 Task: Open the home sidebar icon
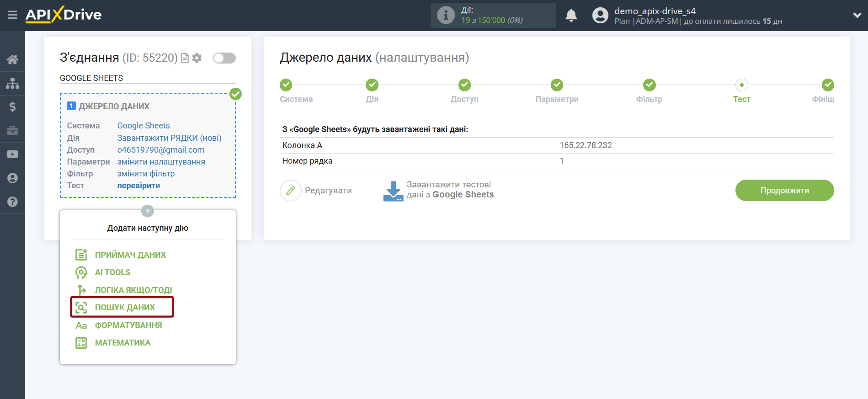click(12, 59)
